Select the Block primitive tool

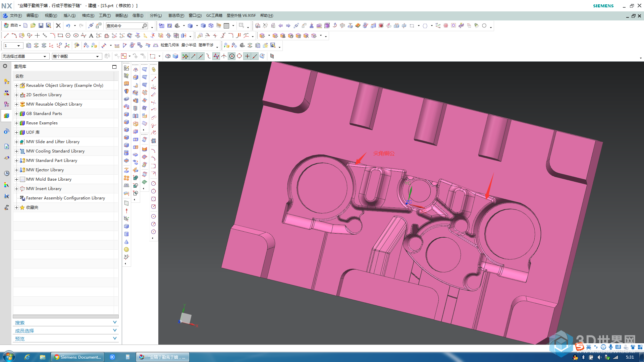[126, 226]
